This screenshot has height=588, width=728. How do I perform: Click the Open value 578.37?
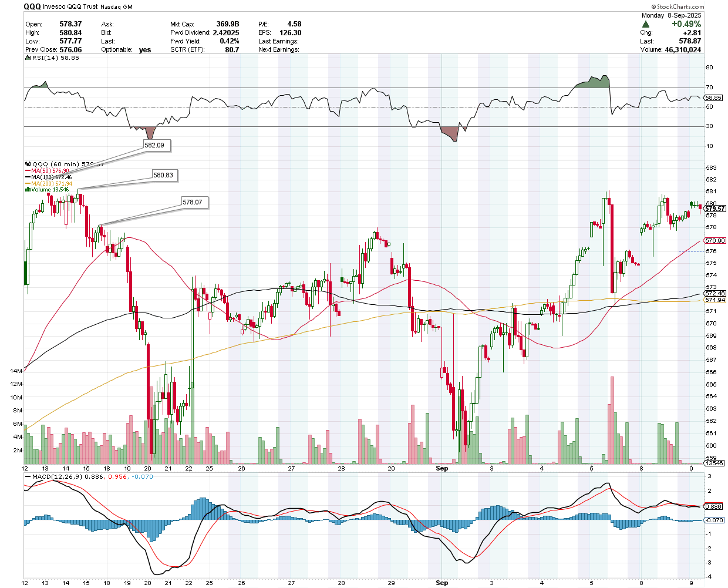pyautogui.click(x=70, y=24)
